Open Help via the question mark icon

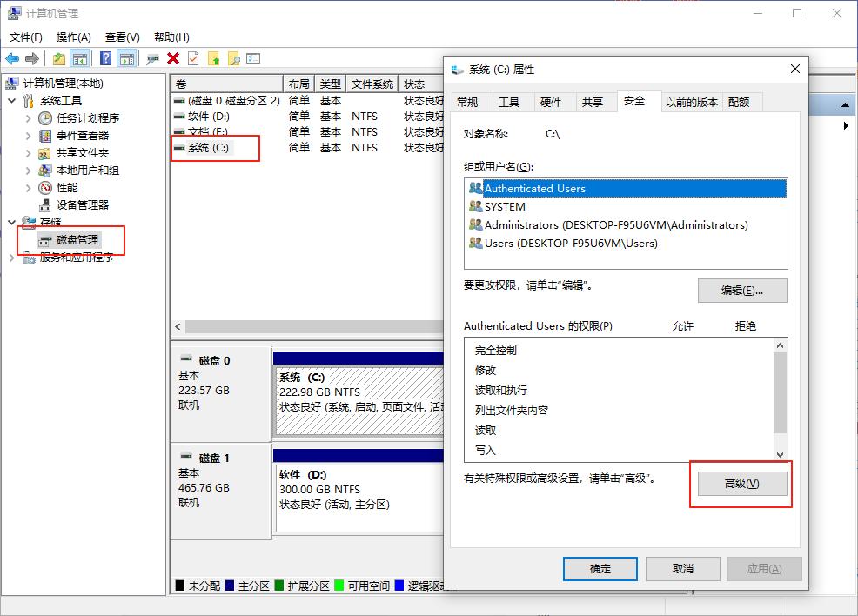105,58
